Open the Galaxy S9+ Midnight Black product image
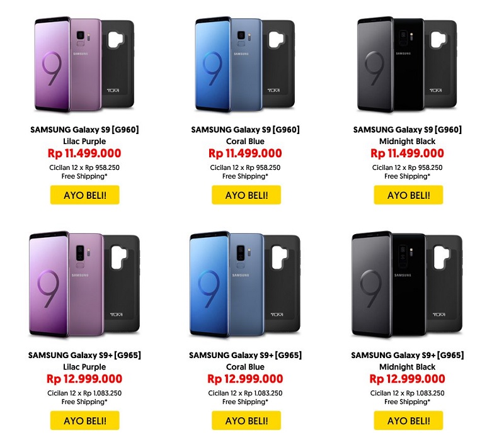This screenshot has width=504, height=438. (407, 284)
